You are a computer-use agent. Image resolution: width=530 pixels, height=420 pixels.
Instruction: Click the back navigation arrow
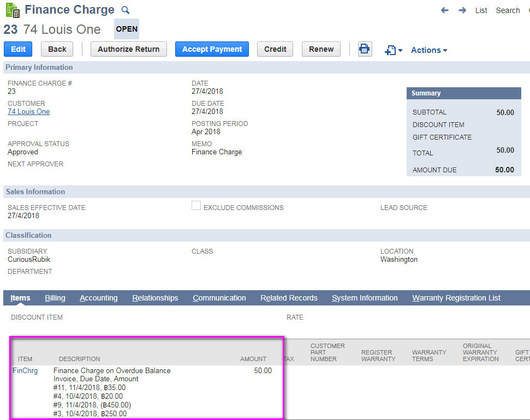445,10
